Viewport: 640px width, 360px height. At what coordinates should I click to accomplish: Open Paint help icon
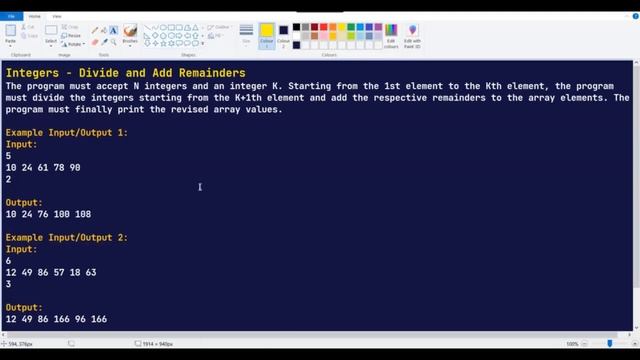pyautogui.click(x=636, y=16)
